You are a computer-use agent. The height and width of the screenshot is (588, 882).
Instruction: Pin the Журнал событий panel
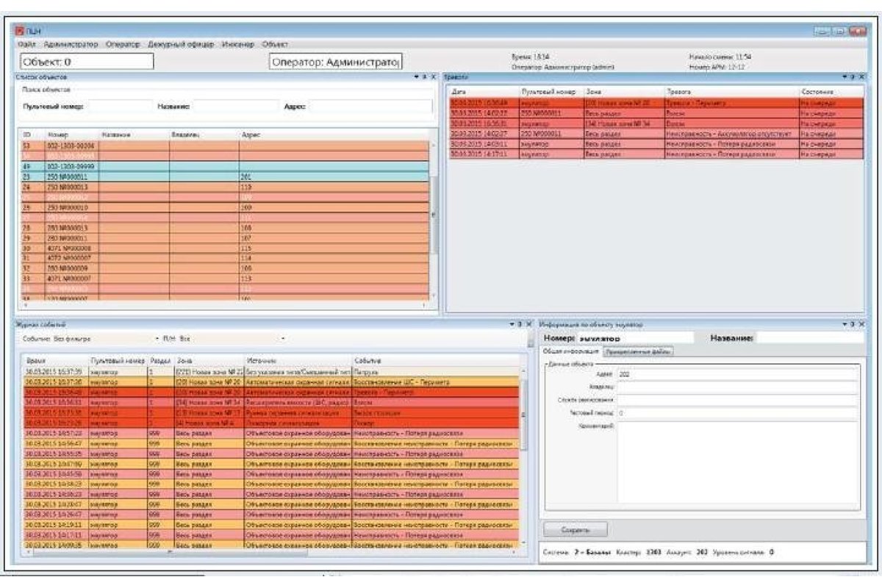[x=520, y=323]
